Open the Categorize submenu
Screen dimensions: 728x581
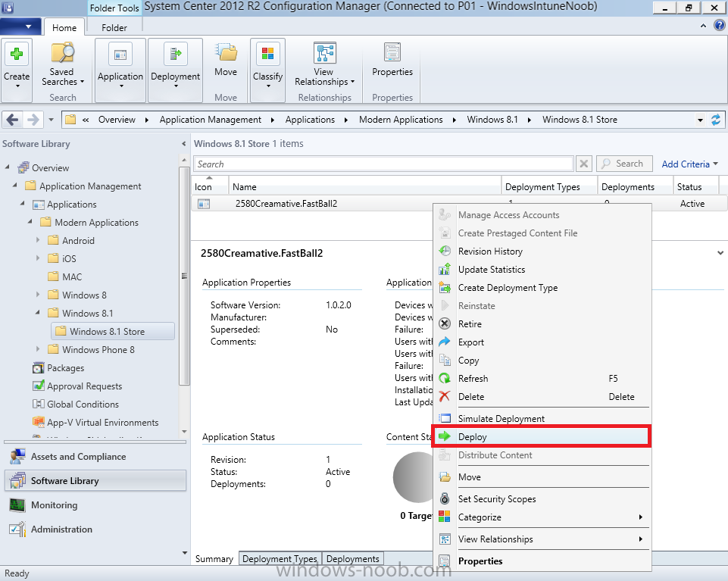542,517
